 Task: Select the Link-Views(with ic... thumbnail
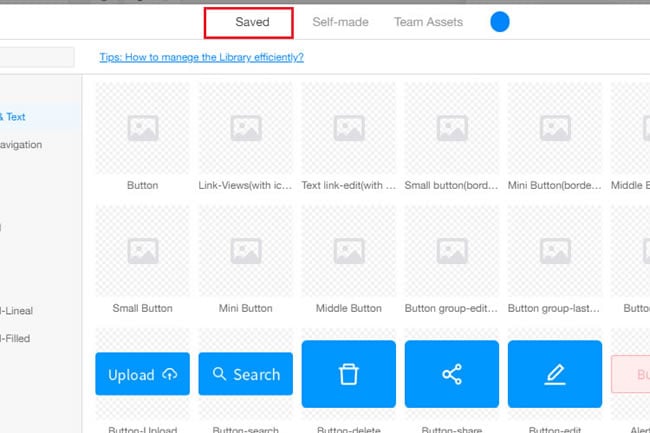pyautogui.click(x=245, y=128)
